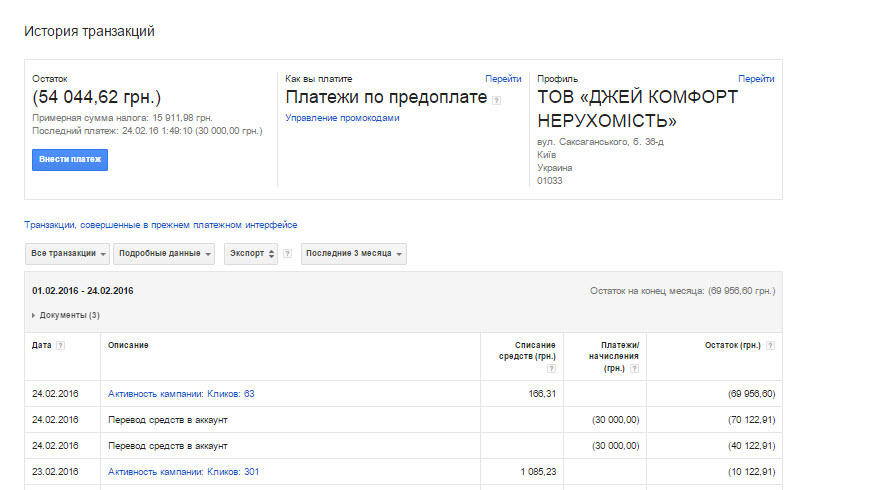
Task: Click help icon next to Остаток (грн.) header
Action: [770, 346]
